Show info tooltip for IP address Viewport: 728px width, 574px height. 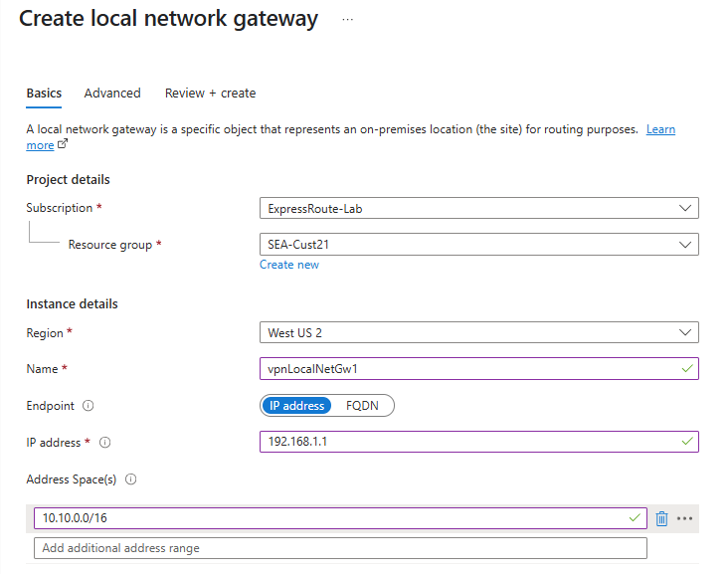[105, 443]
